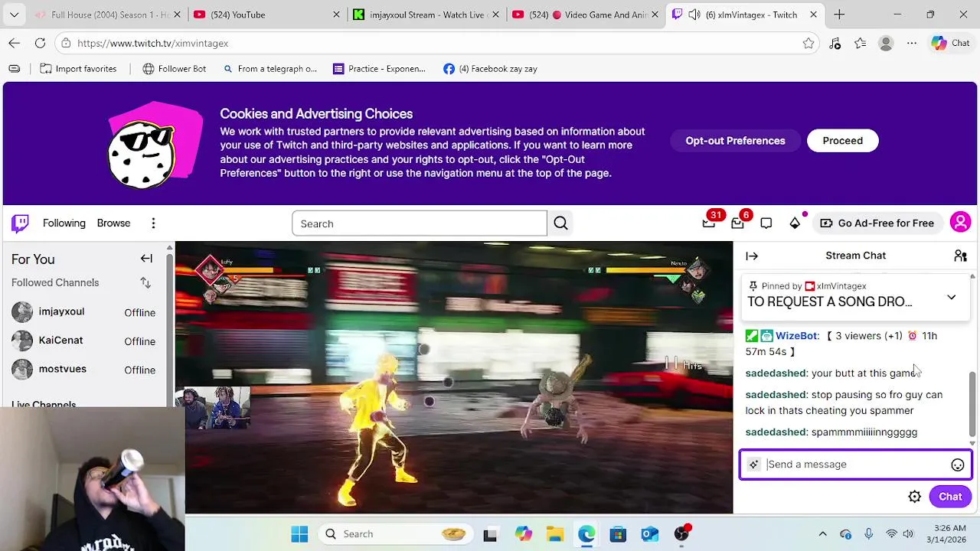Open the Facebook zay zay bookmark
The height and width of the screenshot is (551, 980).
click(490, 69)
